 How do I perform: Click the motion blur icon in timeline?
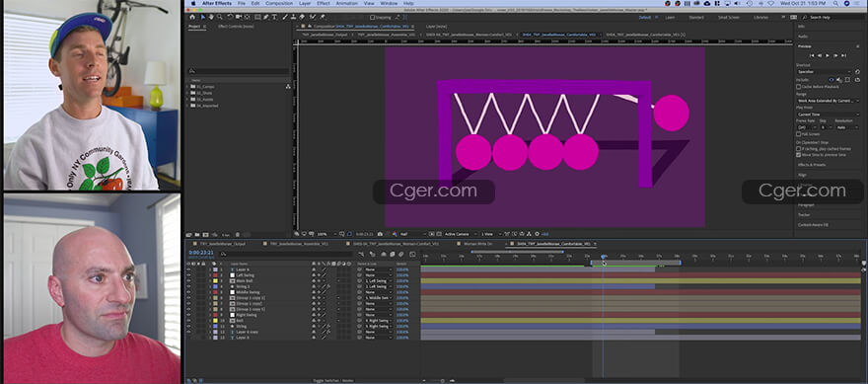[x=400, y=255]
